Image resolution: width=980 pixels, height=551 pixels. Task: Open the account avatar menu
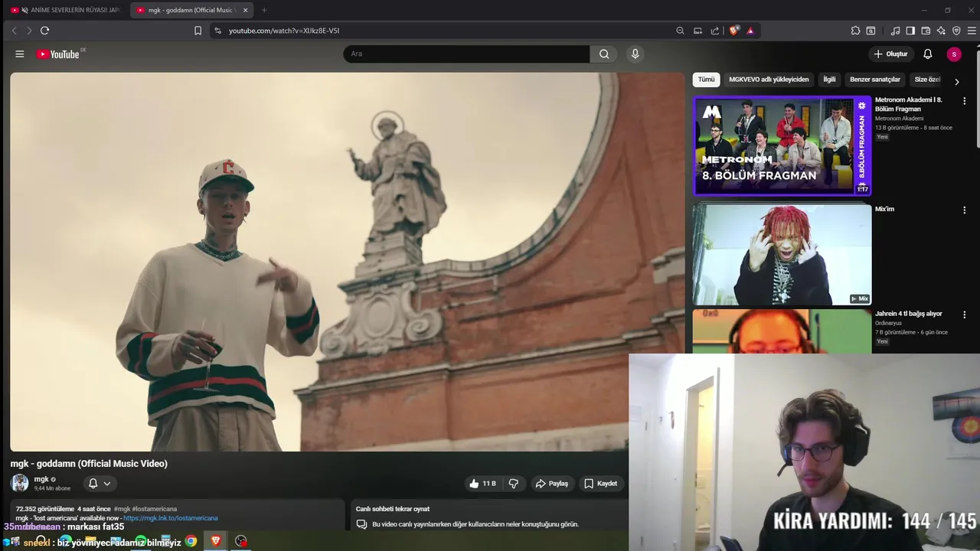point(953,54)
